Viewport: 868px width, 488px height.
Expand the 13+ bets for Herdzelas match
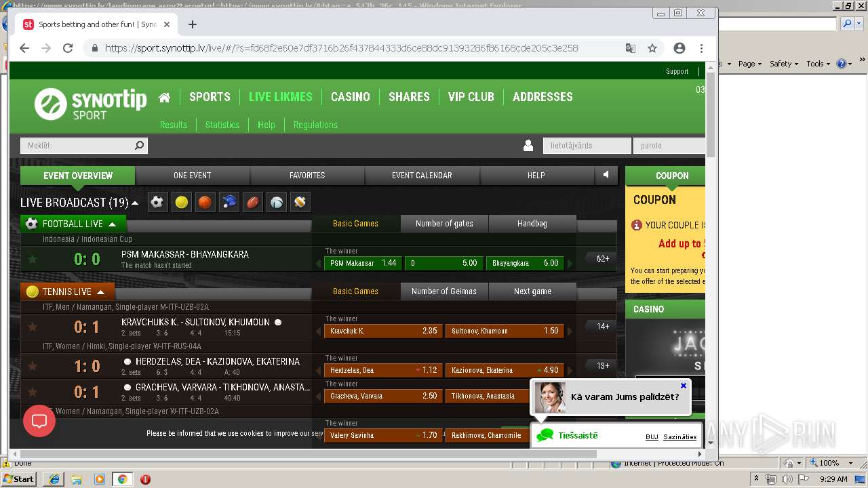[x=603, y=366]
